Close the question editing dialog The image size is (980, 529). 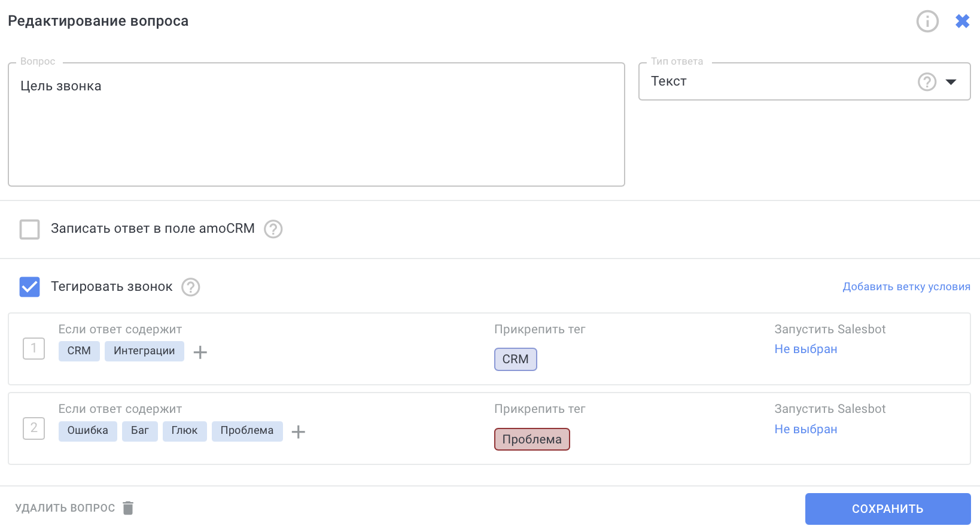(962, 22)
